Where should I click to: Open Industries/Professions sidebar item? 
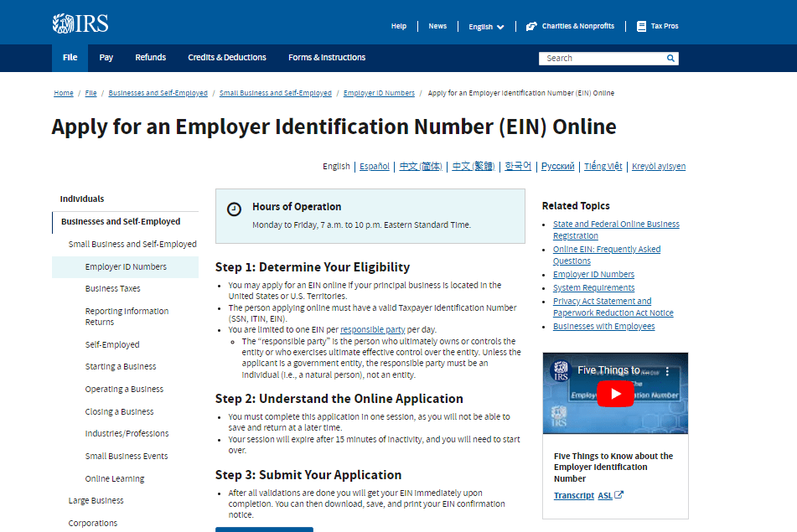point(127,433)
